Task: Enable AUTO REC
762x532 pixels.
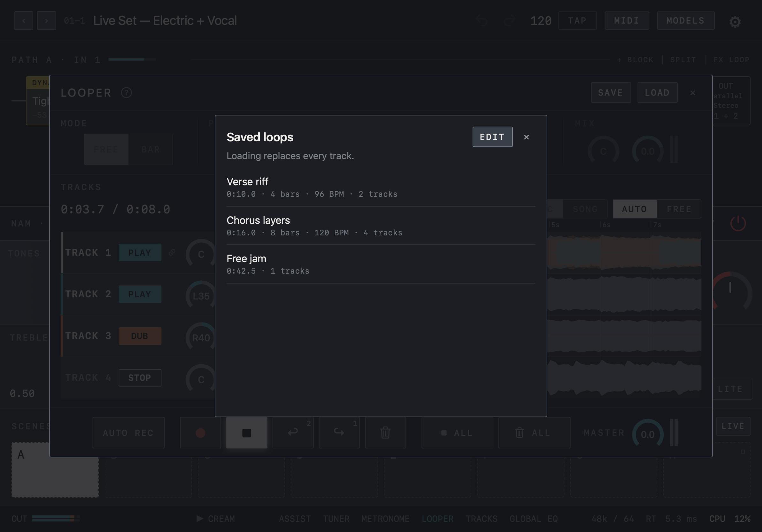Action: (x=129, y=432)
